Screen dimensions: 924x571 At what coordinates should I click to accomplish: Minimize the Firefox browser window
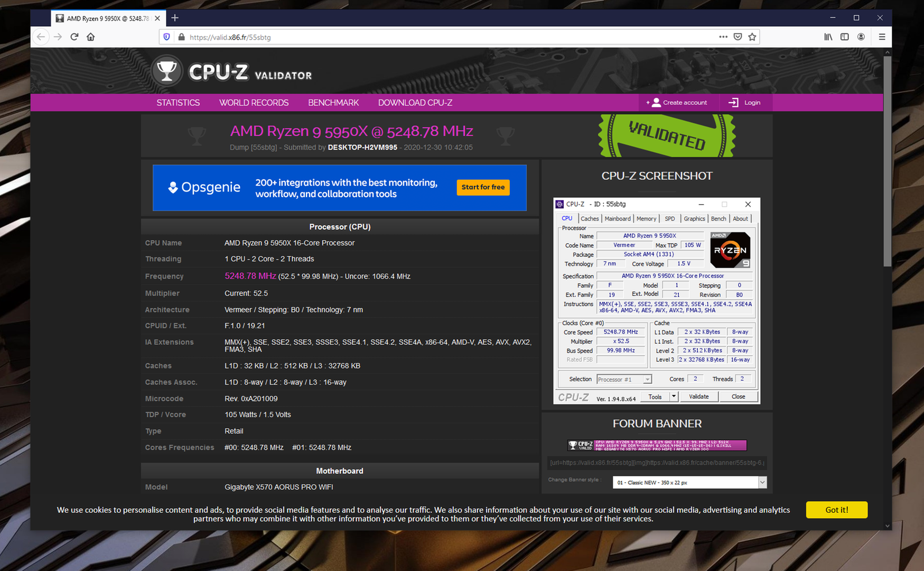[x=833, y=18]
